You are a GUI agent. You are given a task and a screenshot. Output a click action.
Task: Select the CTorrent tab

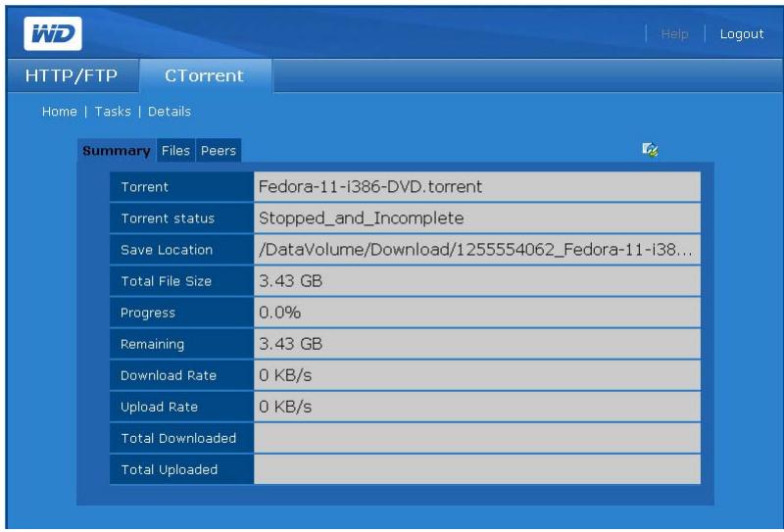click(x=204, y=75)
